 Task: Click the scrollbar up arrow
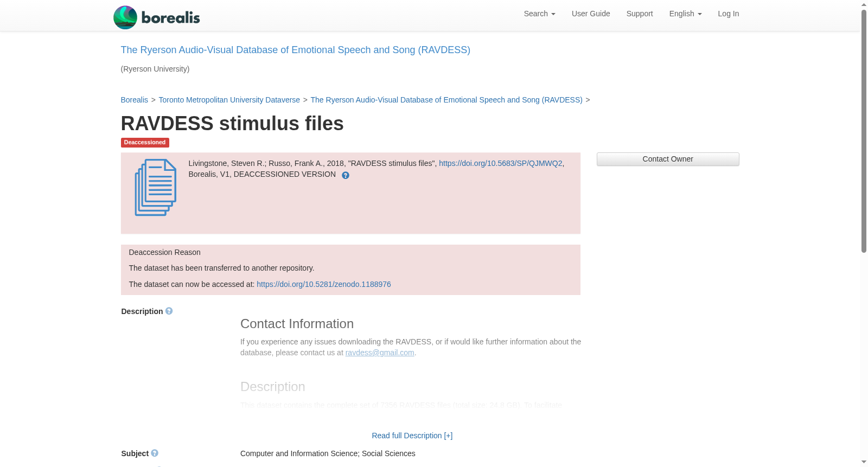[x=864, y=4]
